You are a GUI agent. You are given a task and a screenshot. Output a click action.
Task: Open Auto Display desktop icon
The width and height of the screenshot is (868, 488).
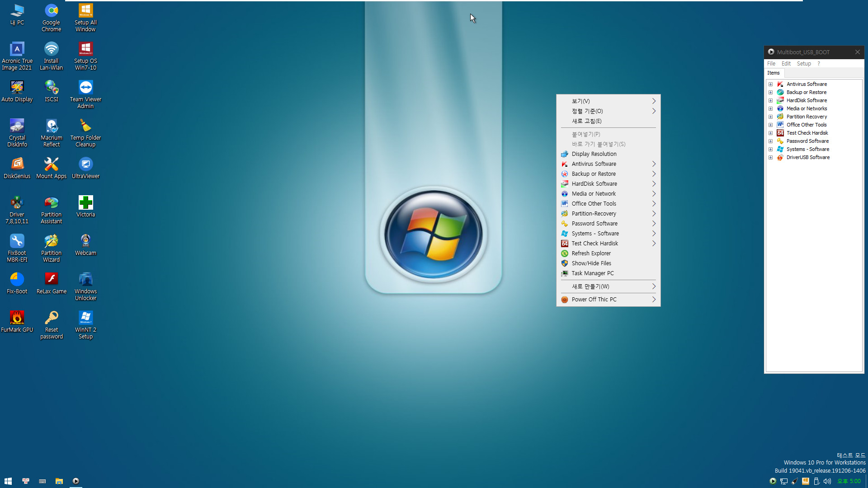(17, 91)
